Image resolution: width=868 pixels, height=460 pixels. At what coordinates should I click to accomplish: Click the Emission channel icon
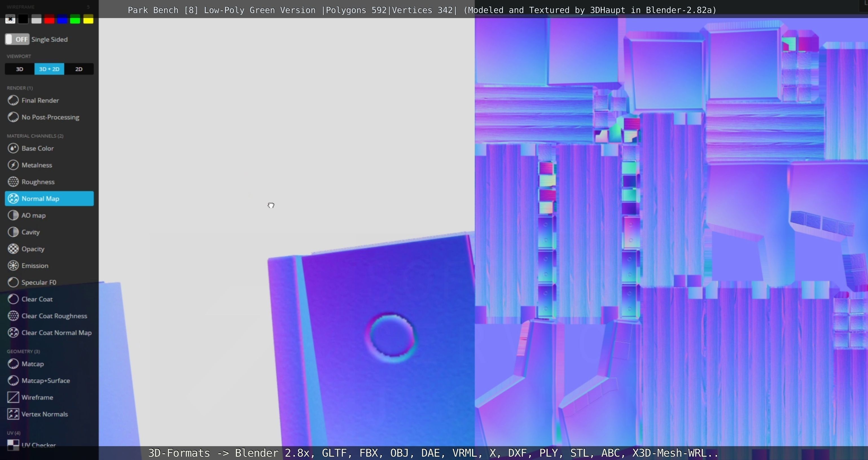(x=13, y=266)
